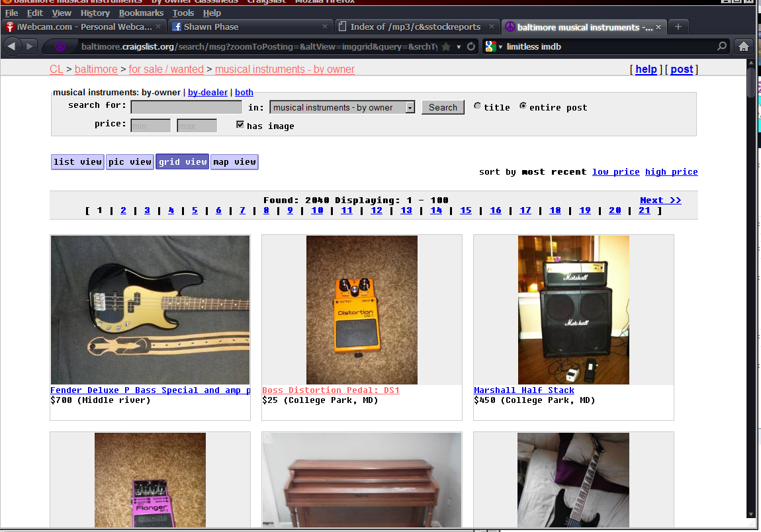Screen dimensions: 761x532
Task: Select grid view
Action: (183, 162)
